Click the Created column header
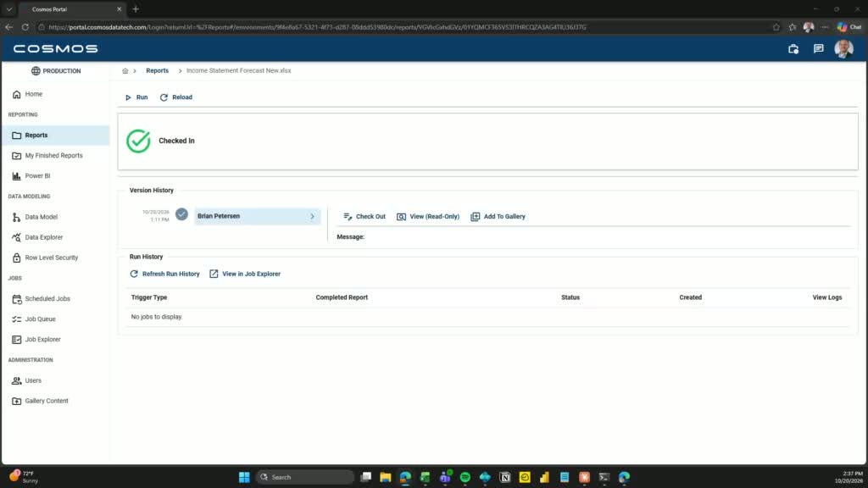 click(x=690, y=297)
